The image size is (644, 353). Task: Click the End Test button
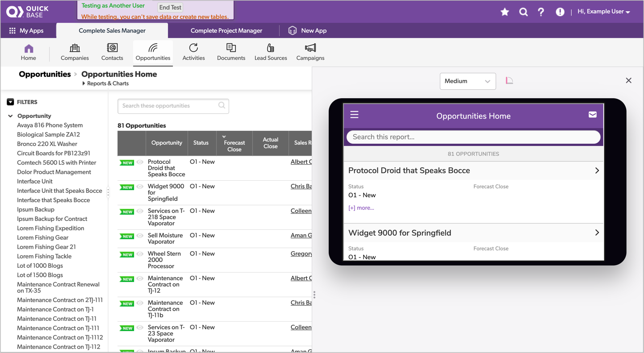170,8
